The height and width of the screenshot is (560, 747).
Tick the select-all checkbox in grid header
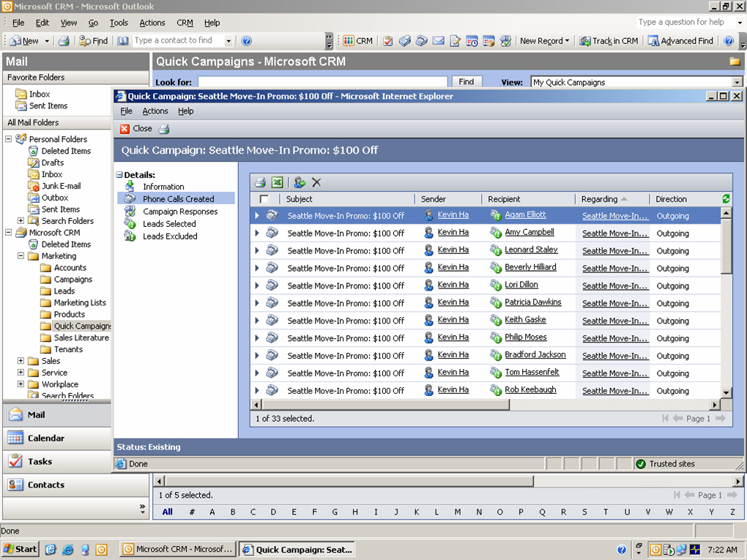tap(264, 199)
